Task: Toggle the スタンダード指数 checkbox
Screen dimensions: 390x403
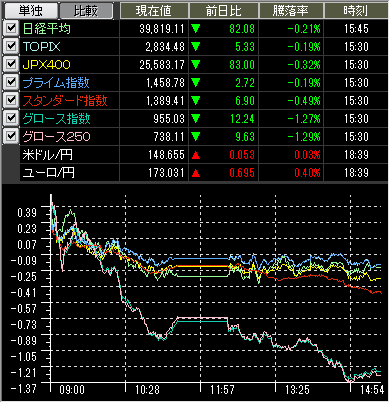Action: point(11,100)
